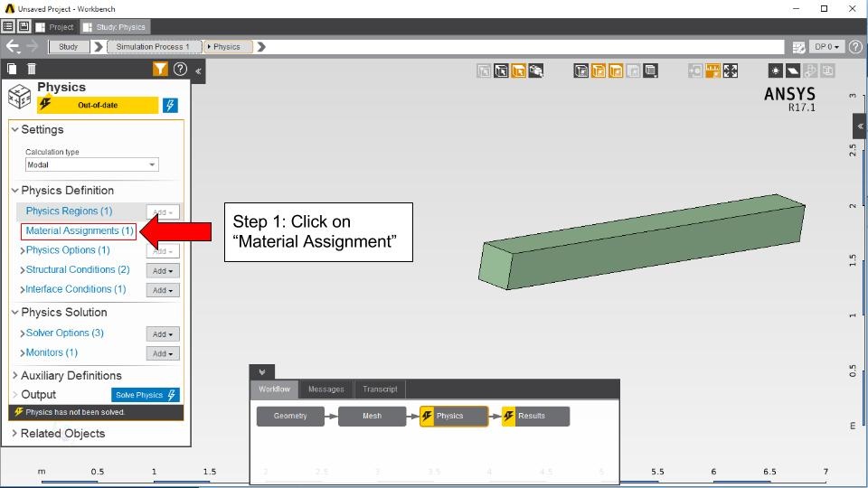The width and height of the screenshot is (868, 488).
Task: Select the Workflow tab
Action: [x=275, y=389]
